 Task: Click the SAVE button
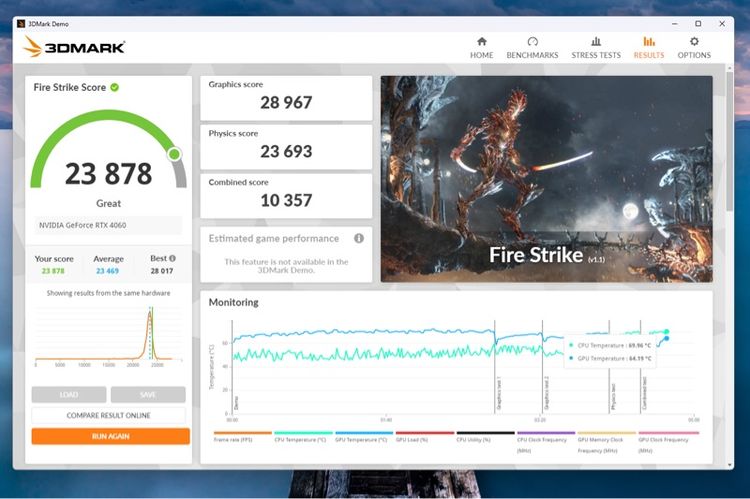(148, 395)
